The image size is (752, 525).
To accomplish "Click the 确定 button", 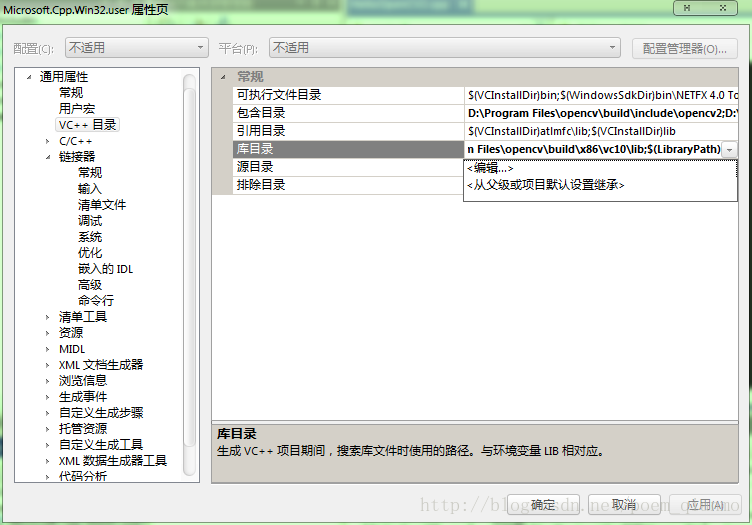I will (x=543, y=505).
